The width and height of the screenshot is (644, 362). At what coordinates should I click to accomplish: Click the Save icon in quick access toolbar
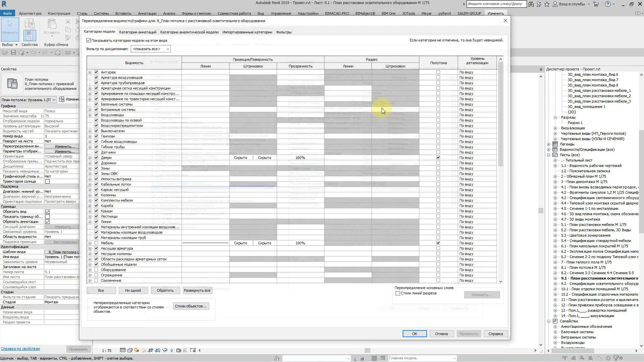click(13, 53)
